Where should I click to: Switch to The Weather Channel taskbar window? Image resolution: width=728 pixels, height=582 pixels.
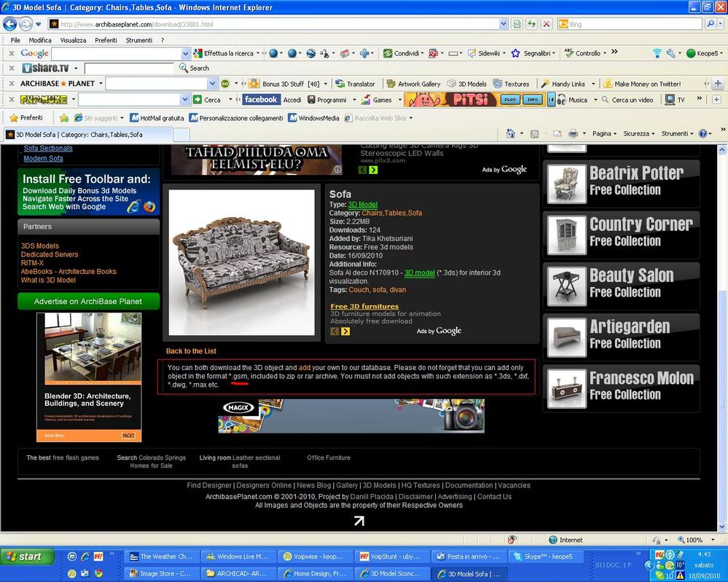click(162, 556)
